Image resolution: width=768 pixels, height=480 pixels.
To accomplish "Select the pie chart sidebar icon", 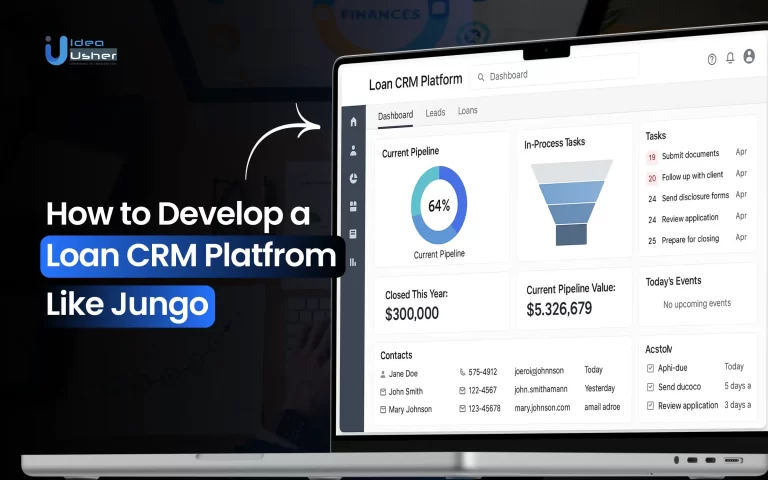I will pyautogui.click(x=353, y=179).
